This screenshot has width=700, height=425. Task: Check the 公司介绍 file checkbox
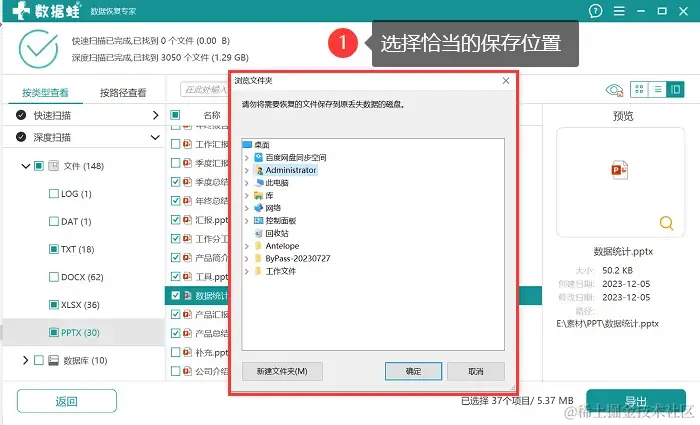click(x=175, y=371)
